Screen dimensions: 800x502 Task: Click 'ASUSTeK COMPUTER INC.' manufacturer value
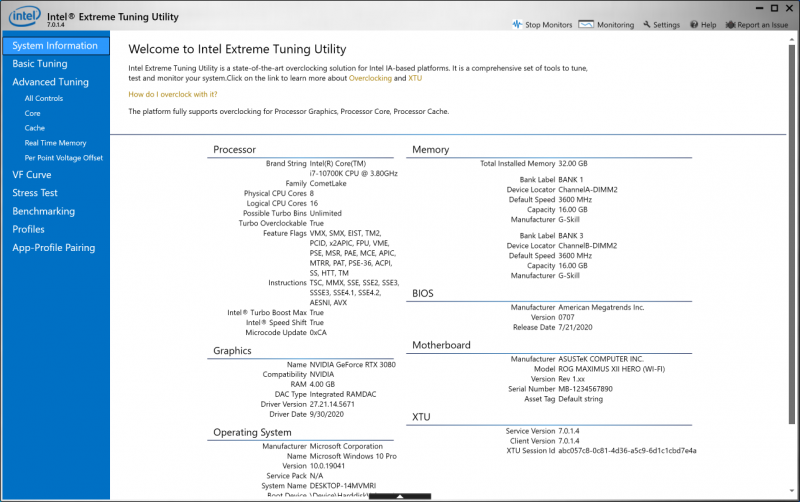601,359
